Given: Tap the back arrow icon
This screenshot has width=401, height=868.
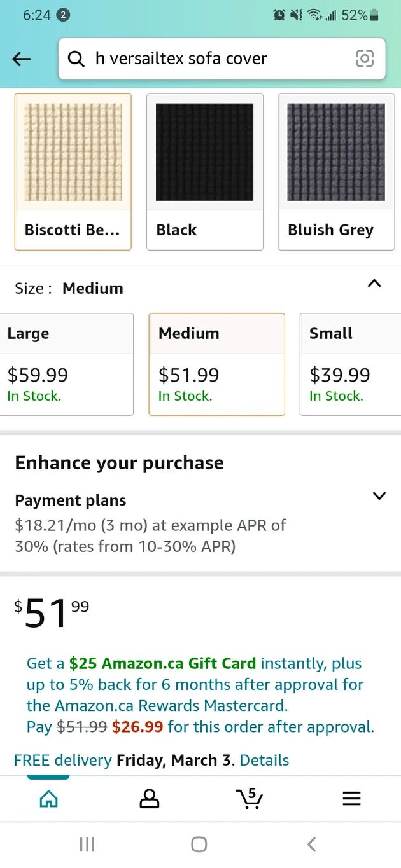Looking at the screenshot, I should pos(21,59).
